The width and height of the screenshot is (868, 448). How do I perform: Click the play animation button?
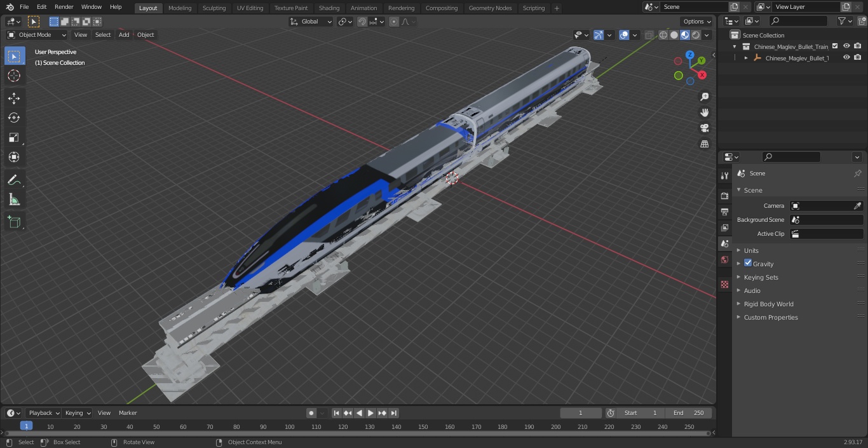coord(371,413)
